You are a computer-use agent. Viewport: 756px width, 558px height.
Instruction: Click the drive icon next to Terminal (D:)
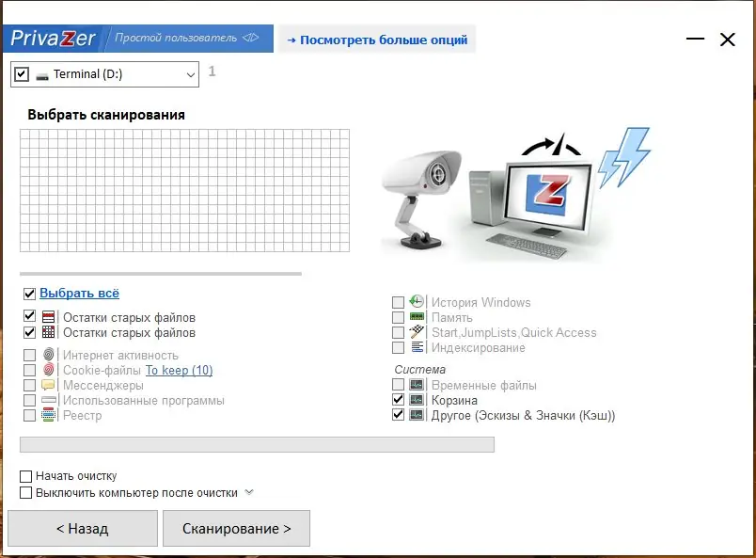point(42,76)
